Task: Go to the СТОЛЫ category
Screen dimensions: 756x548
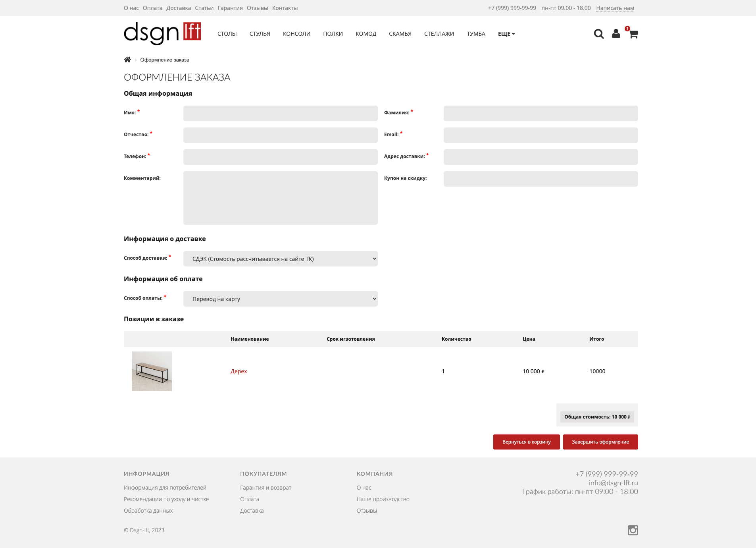Action: [227, 34]
